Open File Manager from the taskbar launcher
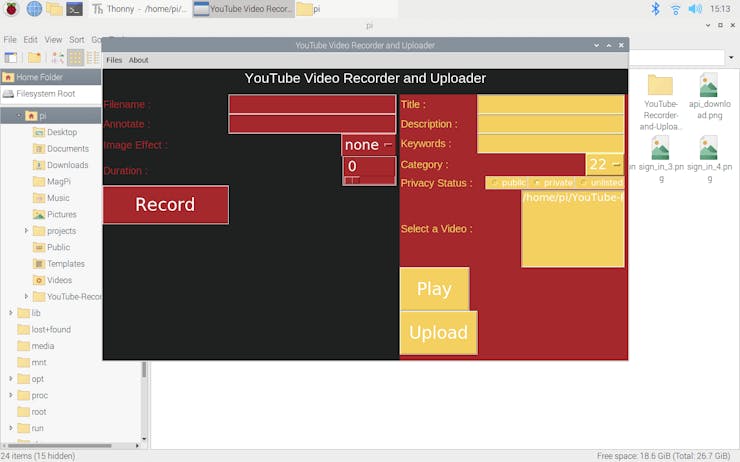The width and height of the screenshot is (740, 462). tap(54, 8)
